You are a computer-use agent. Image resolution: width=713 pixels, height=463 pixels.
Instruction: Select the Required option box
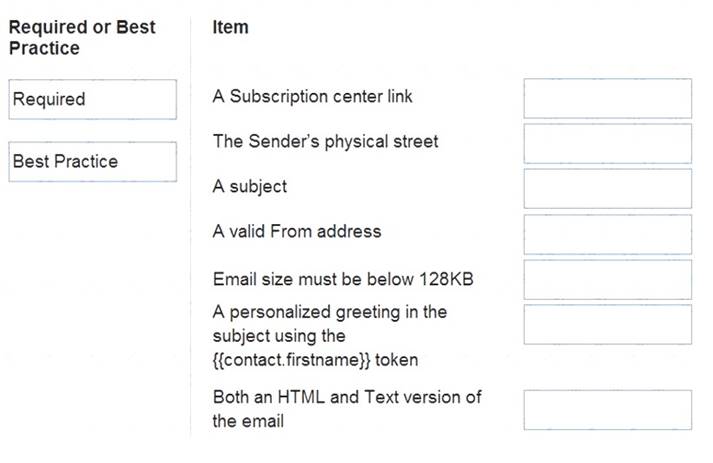pos(92,99)
